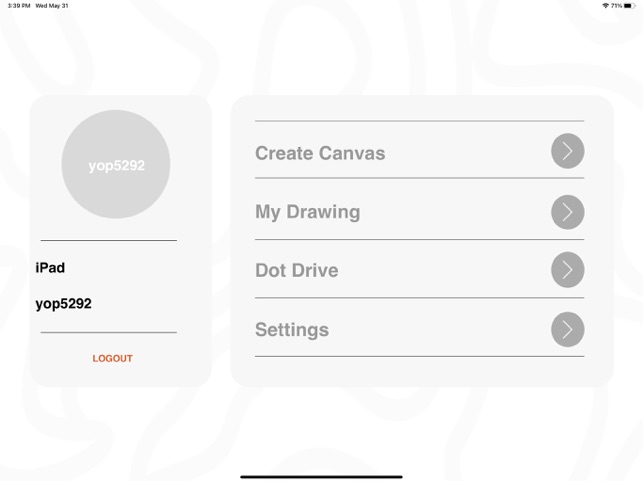This screenshot has width=643, height=482.
Task: Click the 3:39 PM clock
Action: tap(18, 5)
